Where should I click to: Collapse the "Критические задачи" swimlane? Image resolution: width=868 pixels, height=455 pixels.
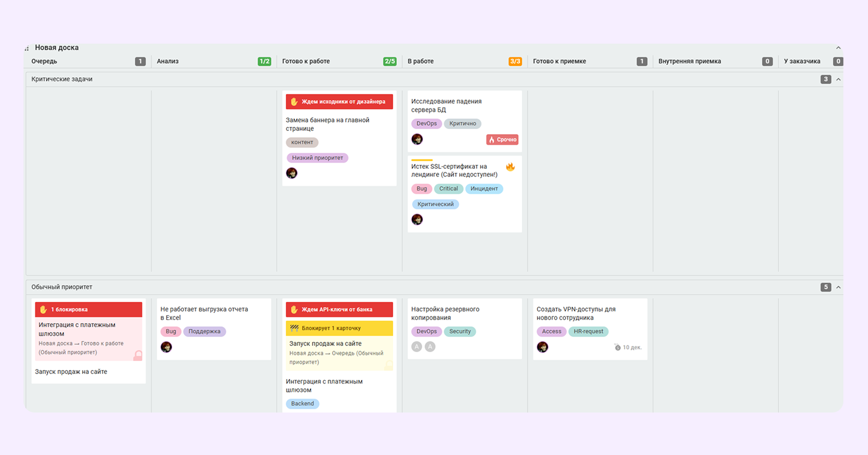[x=838, y=79]
